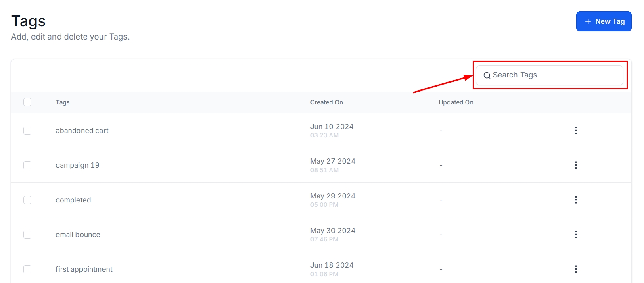
Task: Click the magnifier icon in search box
Action: coord(487,75)
